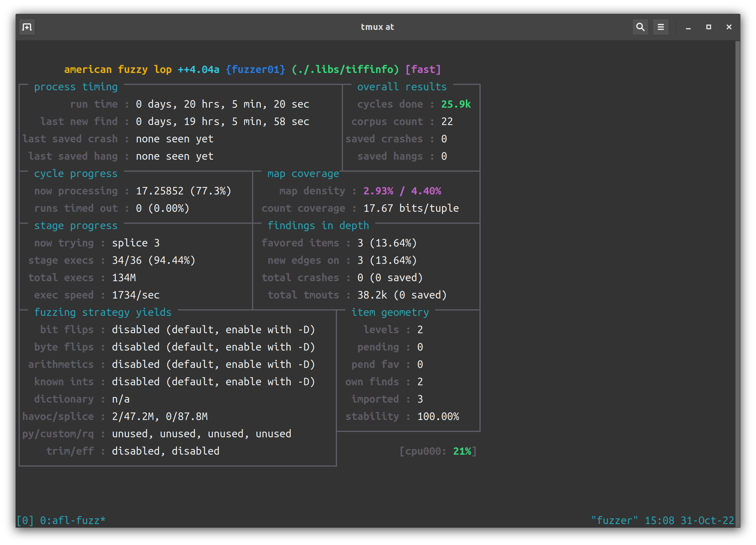Viewport: 756px width, 545px height.
Task: Click the cpu000 usage '21%'
Action: pos(462,451)
